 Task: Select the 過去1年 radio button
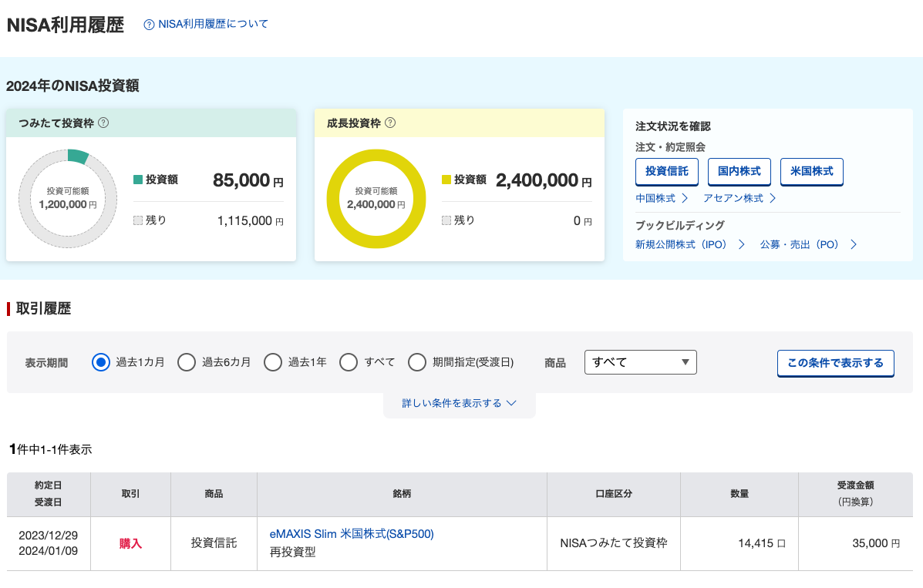273,362
